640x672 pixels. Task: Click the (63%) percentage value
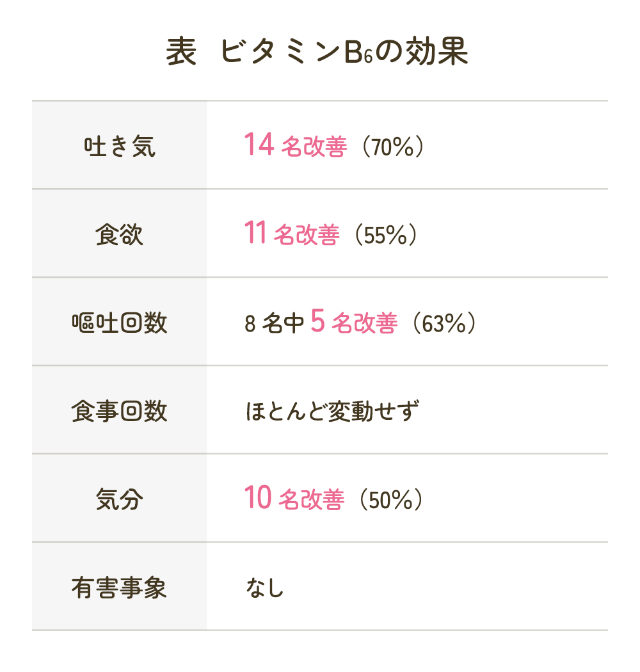445,324
